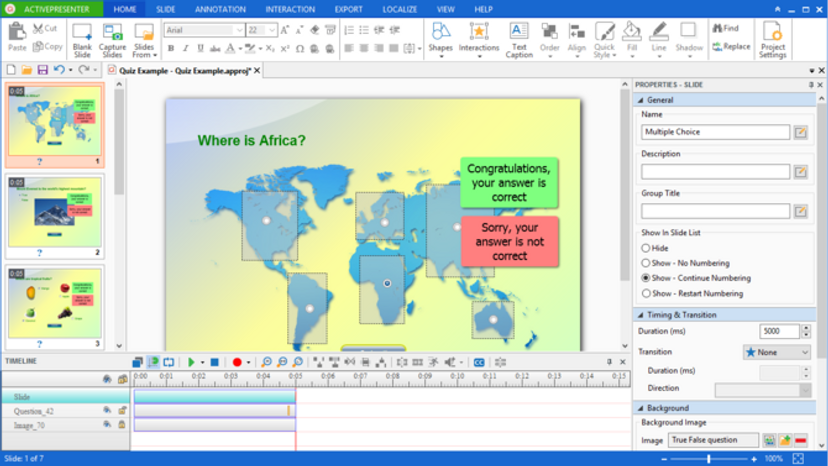This screenshot has height=466, width=828.
Task: Toggle visibility of Question_42 track
Action: click(107, 411)
